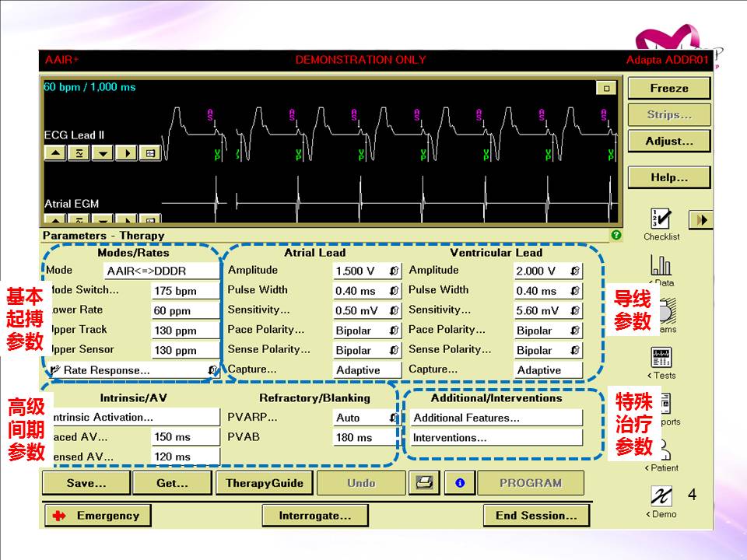This screenshot has height=560, width=747.
Task: Click the blue information icon button
Action: pyautogui.click(x=460, y=483)
